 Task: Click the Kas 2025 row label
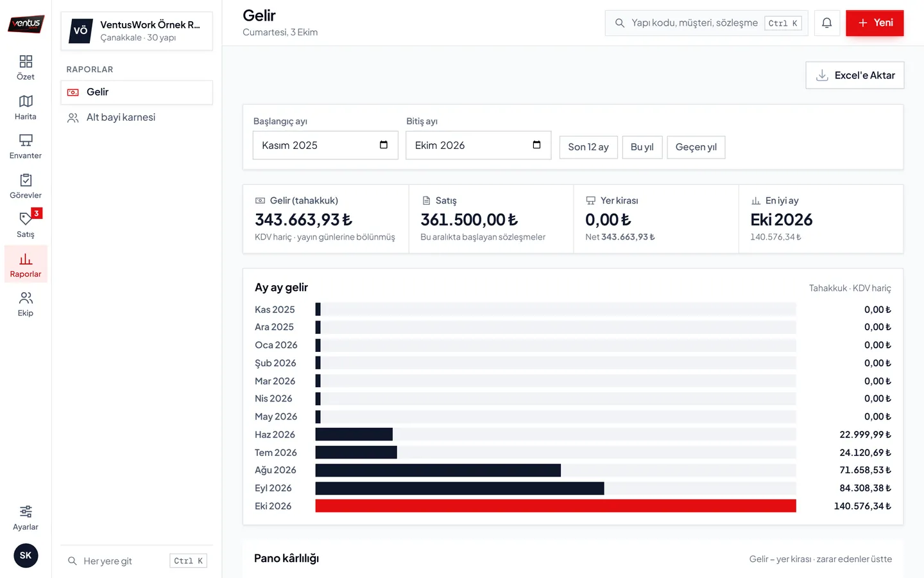(x=275, y=310)
